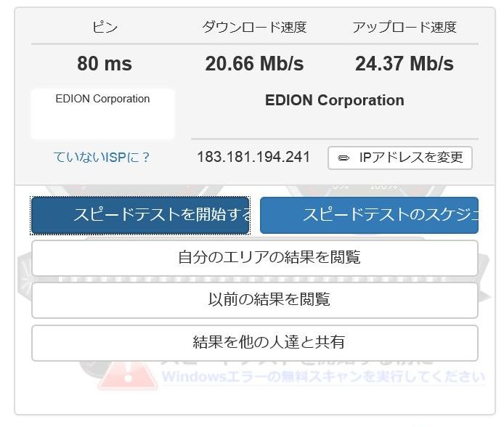Click the IPアドレスを変更 button label
Screen dimensions: 504x427
tap(410, 158)
